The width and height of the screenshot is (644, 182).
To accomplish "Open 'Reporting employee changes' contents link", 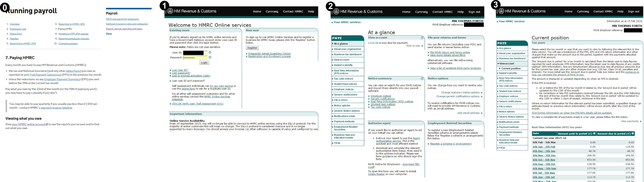I will [74, 39].
